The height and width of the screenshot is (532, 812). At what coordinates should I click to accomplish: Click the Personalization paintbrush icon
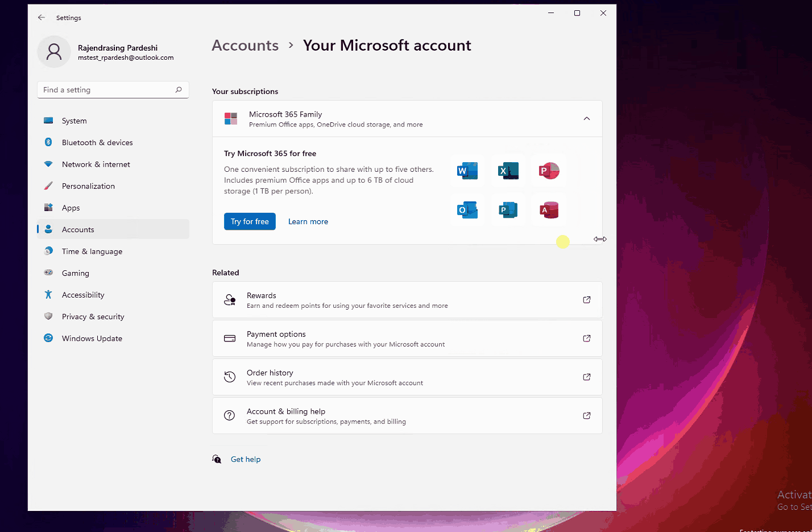tap(48, 186)
